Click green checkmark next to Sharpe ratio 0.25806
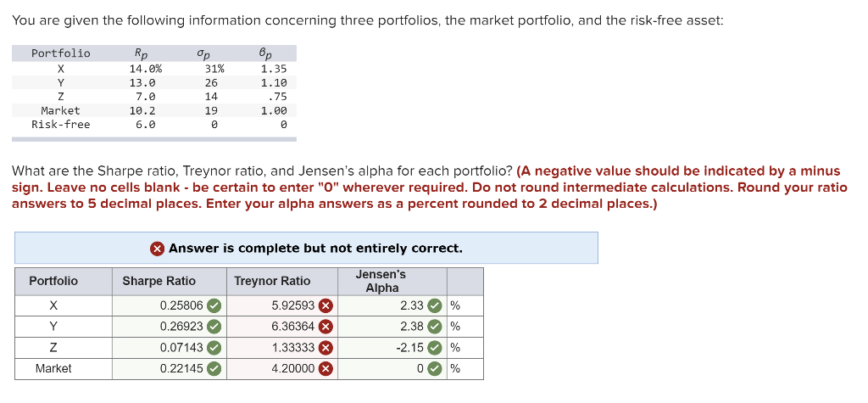 (x=214, y=305)
